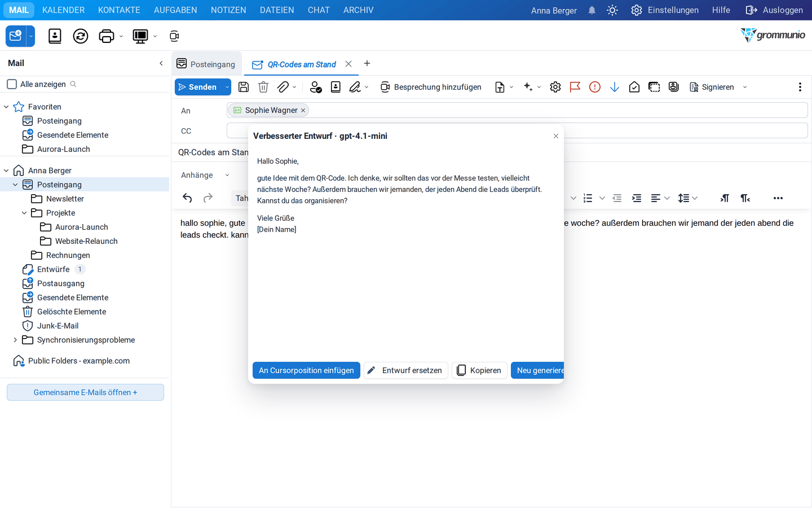
Task: Toggle the light/dark theme sun icon
Action: point(612,10)
